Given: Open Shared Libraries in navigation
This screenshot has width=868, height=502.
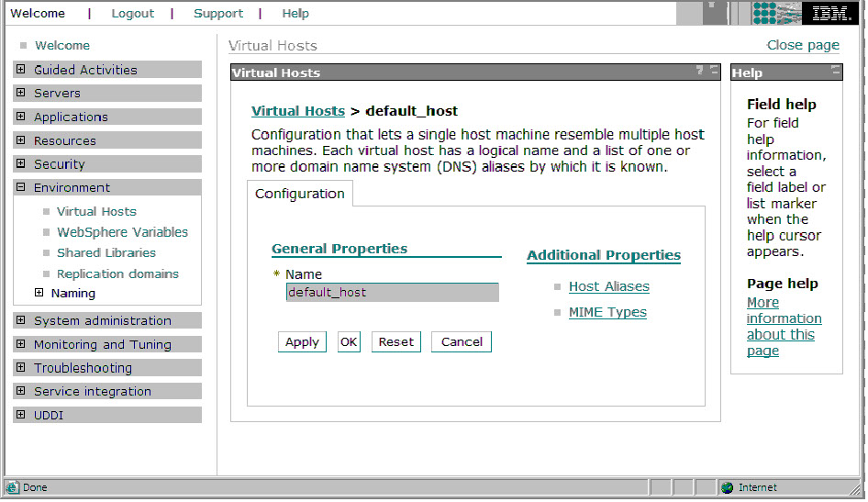Looking at the screenshot, I should pos(106,253).
